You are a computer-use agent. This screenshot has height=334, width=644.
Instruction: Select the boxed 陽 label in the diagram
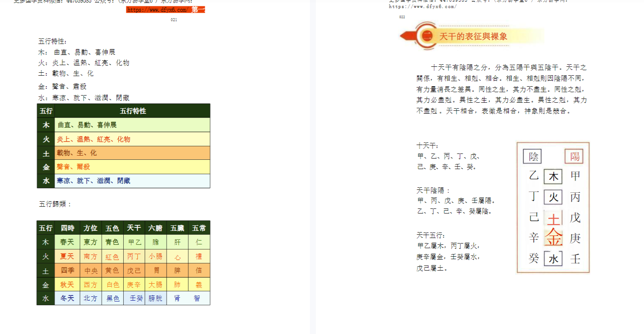tap(574, 156)
